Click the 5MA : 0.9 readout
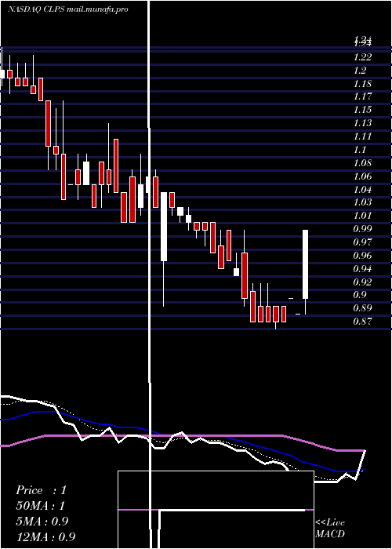Image resolution: width=392 pixels, height=549 pixels. click(42, 521)
